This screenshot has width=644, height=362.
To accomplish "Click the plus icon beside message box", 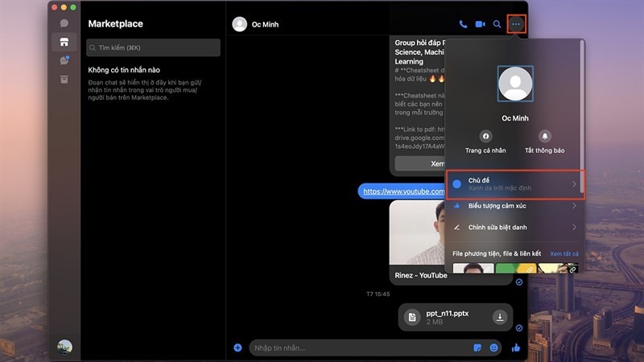I will (237, 348).
